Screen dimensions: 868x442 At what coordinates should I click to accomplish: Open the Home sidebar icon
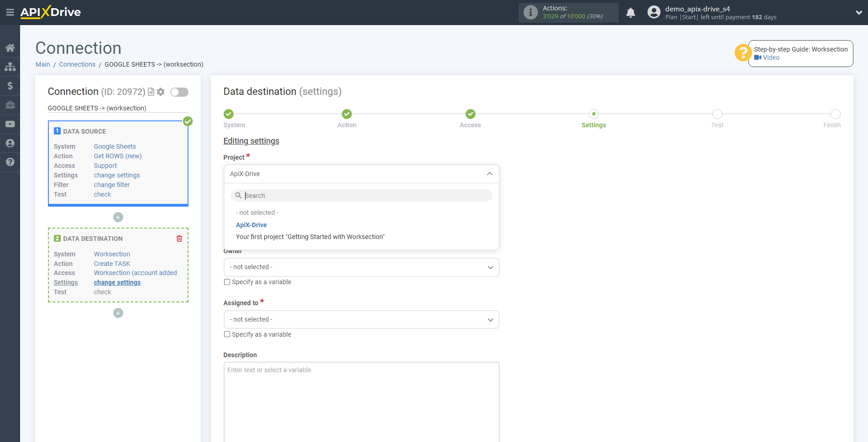pos(10,47)
